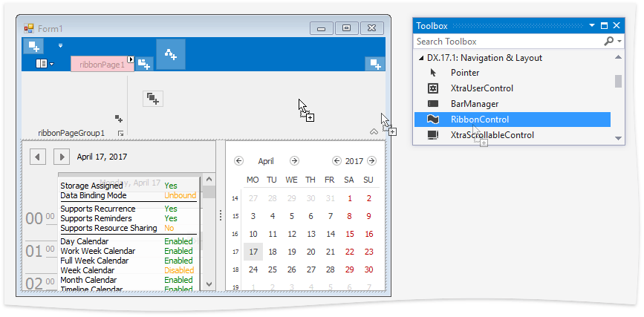
Task: Click the scheduler vertical scrollbar down arrow
Action: click(209, 284)
